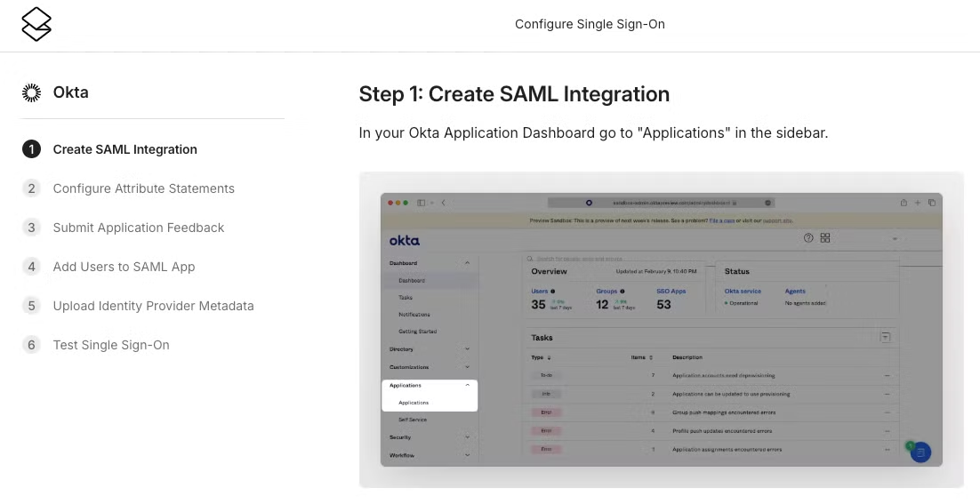This screenshot has height=504, width=980.
Task: Click the stacked-layers logo in the header
Action: coord(36,24)
